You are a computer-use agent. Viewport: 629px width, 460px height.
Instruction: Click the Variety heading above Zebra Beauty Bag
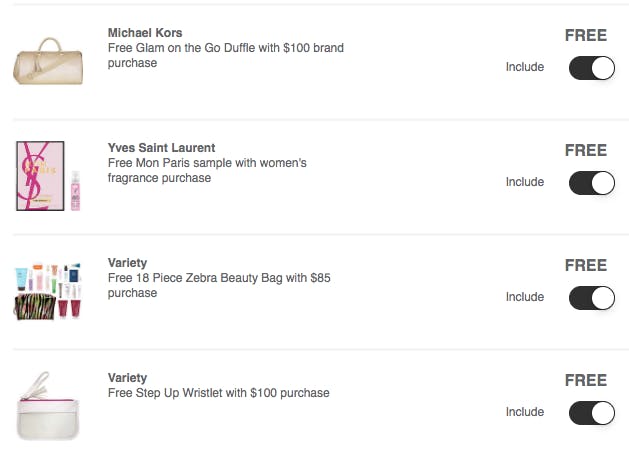[x=127, y=263]
